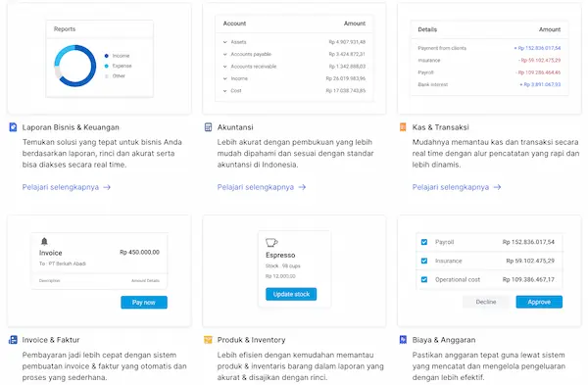Uncheck the Insurance checkbox
Image resolution: width=588 pixels, height=385 pixels.
click(x=424, y=261)
